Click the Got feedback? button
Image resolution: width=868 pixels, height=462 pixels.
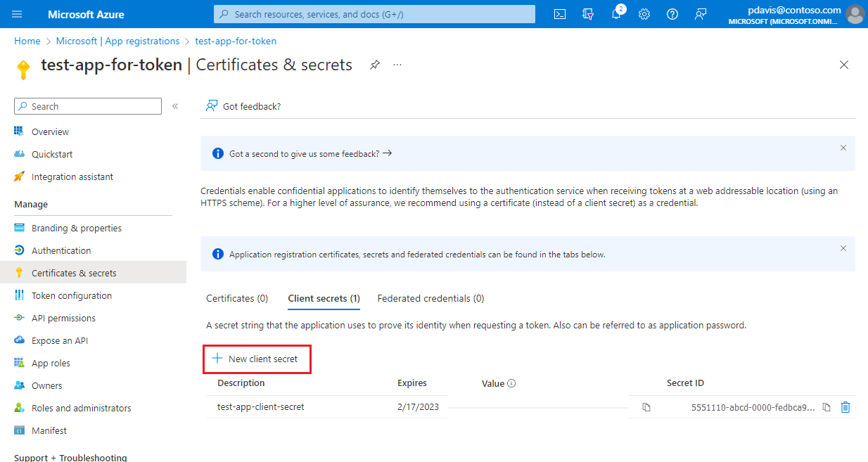(243, 106)
